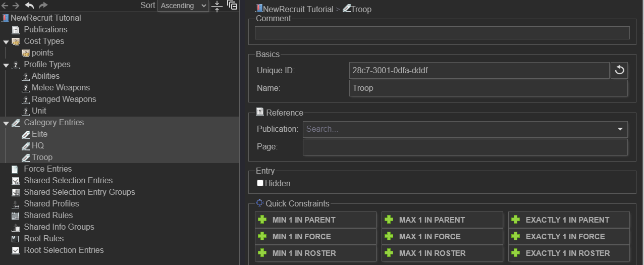This screenshot has width=644, height=265.
Task: Click the Shared Info Groups icon
Action: tap(15, 227)
